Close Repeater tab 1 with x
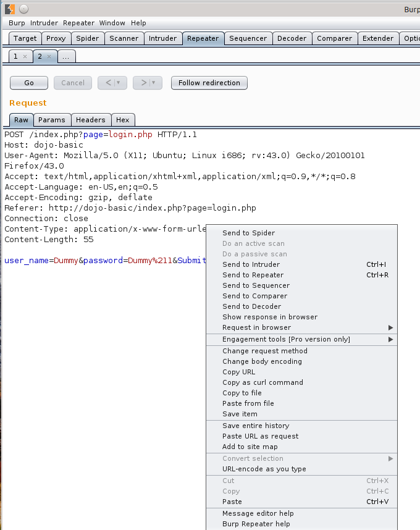 pos(25,56)
